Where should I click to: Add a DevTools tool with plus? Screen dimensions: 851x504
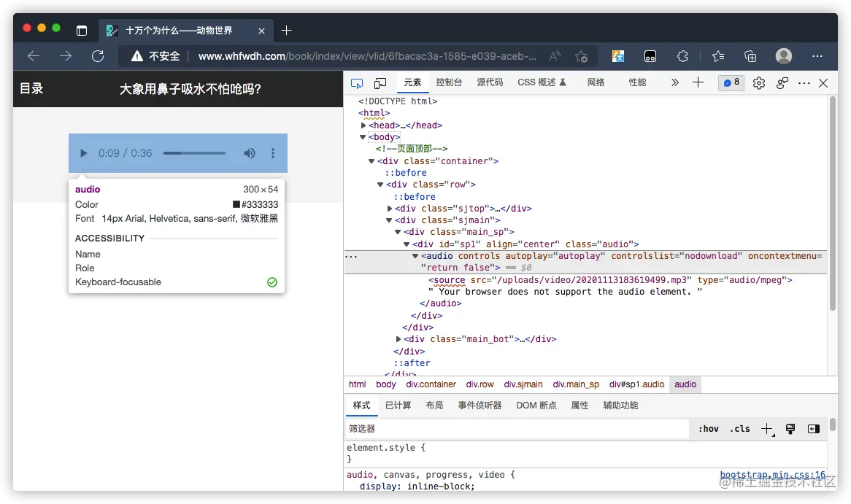(x=698, y=82)
